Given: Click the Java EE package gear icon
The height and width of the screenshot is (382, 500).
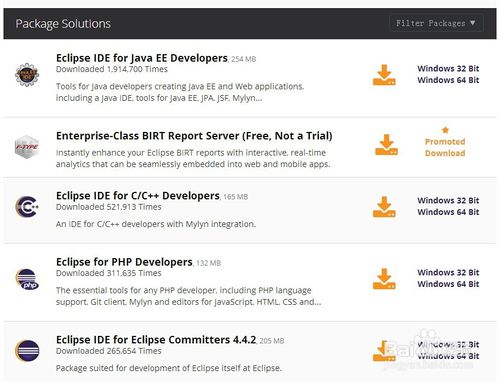Looking at the screenshot, I should pos(27,75).
